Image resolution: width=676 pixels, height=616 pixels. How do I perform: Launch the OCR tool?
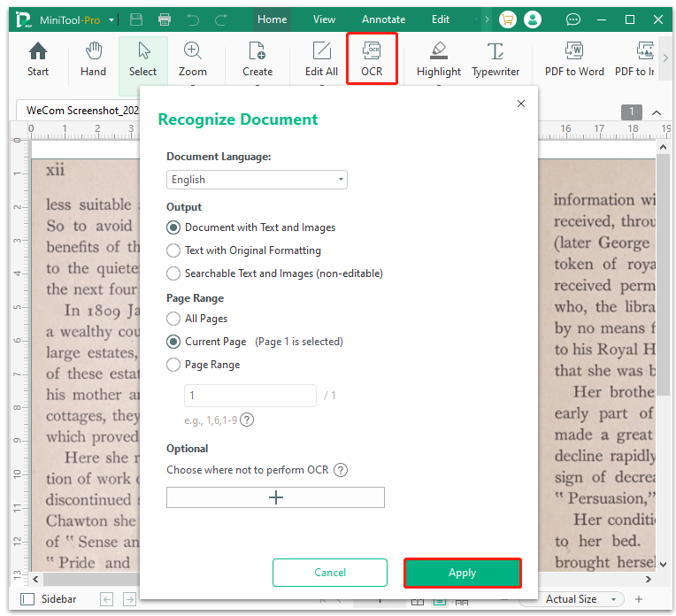tap(372, 59)
